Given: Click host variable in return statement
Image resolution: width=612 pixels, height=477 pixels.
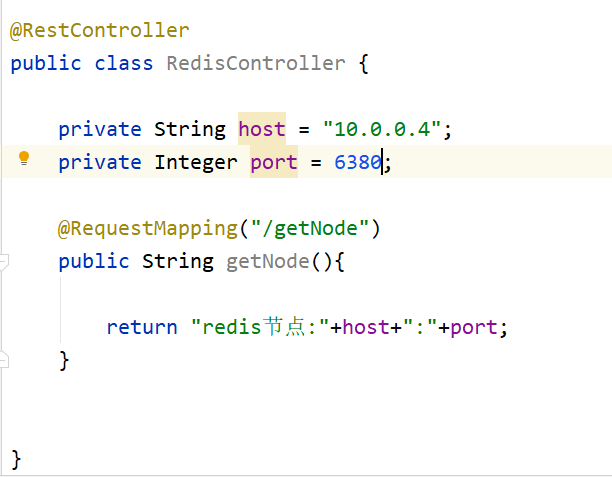Looking at the screenshot, I should (366, 326).
